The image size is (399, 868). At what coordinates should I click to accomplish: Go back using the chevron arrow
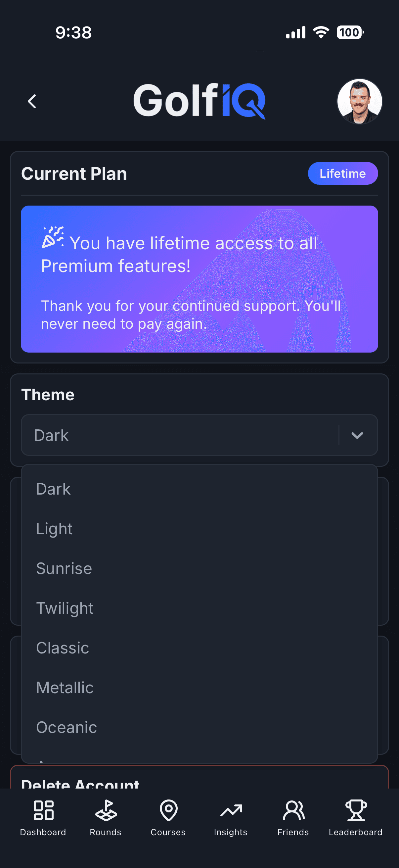pos(32,101)
